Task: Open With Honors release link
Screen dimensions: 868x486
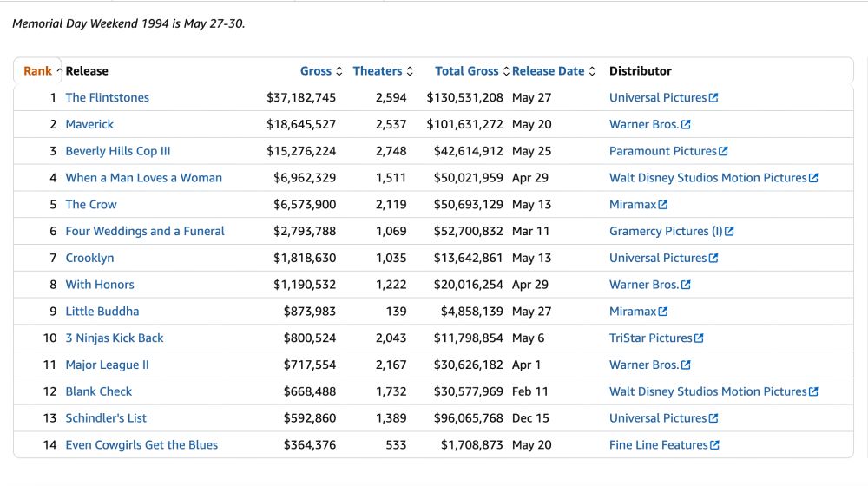Action: (x=100, y=285)
